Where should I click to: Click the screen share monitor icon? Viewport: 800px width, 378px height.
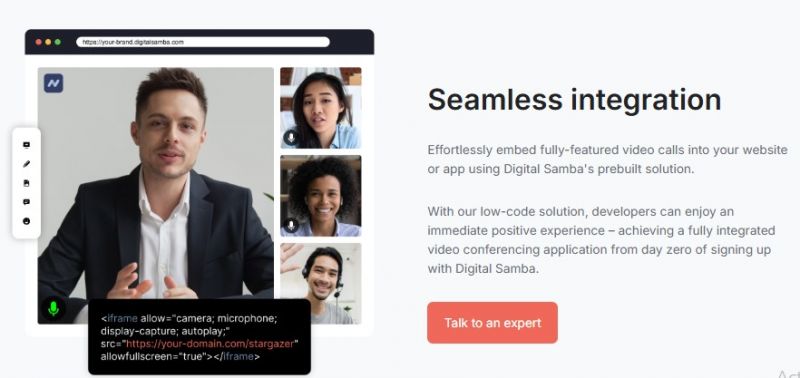27,145
